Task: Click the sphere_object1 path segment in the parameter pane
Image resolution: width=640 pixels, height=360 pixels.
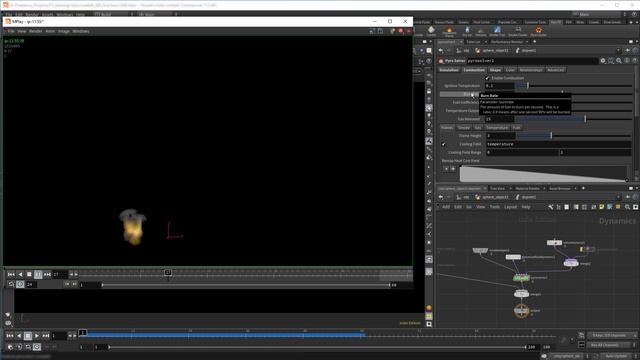Action: tap(492, 51)
